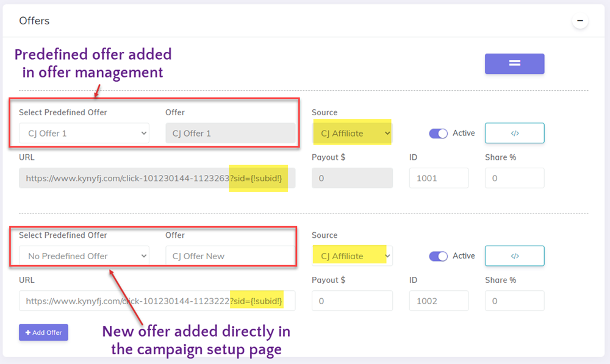Open the code snippet icon for CJ Offer 1
Screen dimensions: 610x364
point(514,133)
